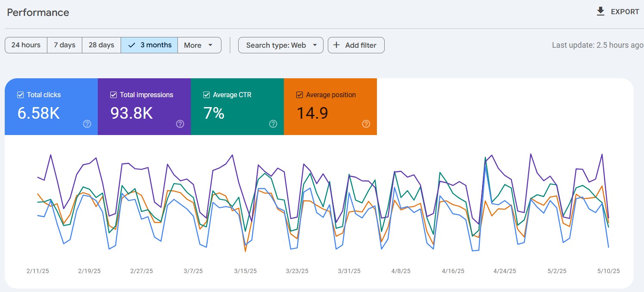Image resolution: width=644 pixels, height=292 pixels.
Task: Toggle the Average CTR checkbox
Action: pos(206,95)
